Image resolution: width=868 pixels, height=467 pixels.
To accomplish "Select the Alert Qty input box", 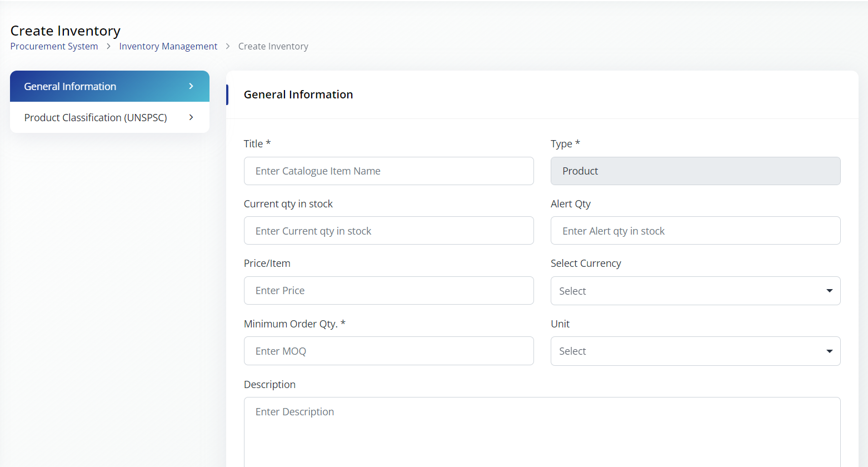I will [x=695, y=231].
